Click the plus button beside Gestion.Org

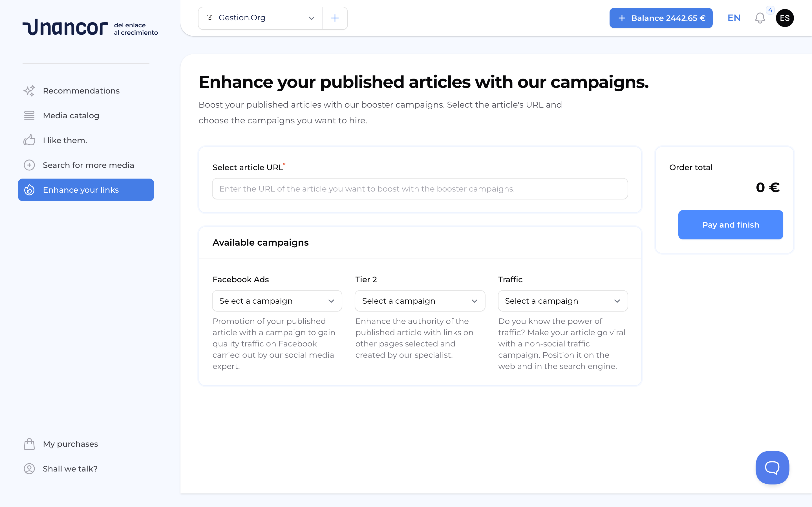pos(335,18)
